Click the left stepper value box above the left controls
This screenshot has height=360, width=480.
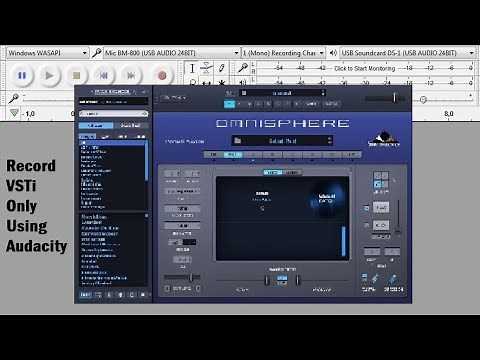(x=173, y=174)
